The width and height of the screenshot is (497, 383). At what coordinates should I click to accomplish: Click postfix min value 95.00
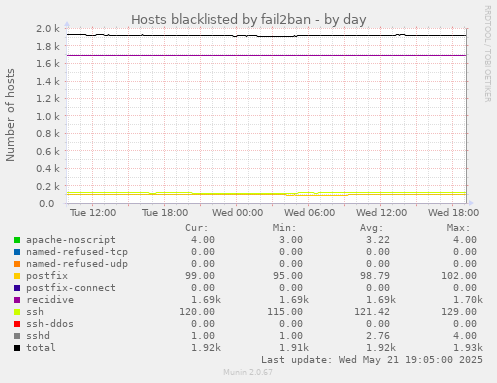tap(288, 276)
